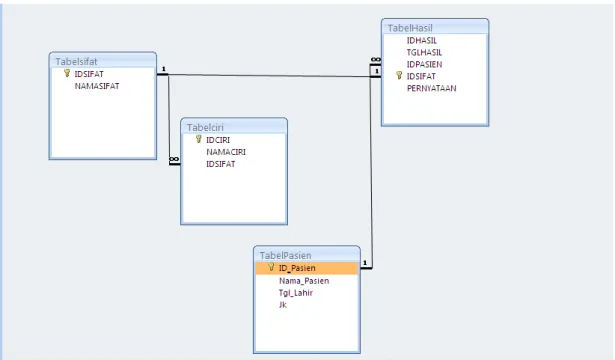
Task: Click the primary key icon beside IDSIFAT in TabelHasil
Action: coord(399,75)
